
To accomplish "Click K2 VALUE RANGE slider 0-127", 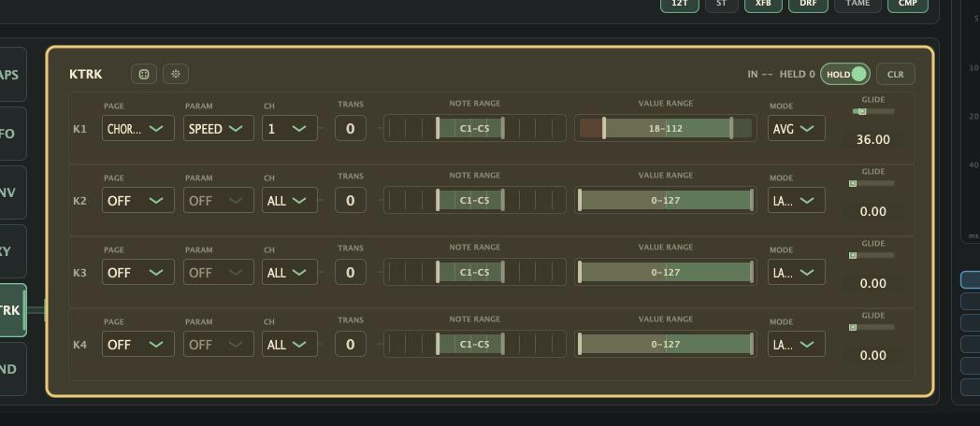I will click(666, 200).
